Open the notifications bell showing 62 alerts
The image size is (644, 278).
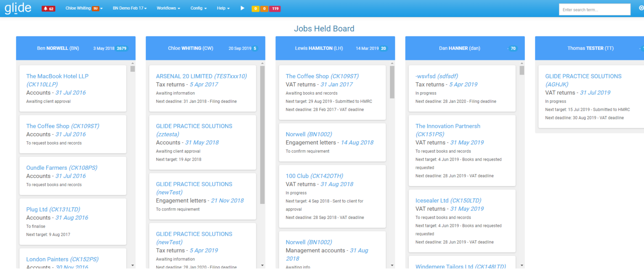tap(48, 8)
